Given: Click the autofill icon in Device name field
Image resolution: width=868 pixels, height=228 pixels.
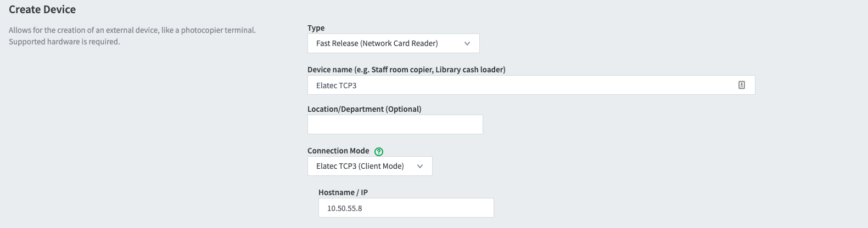Looking at the screenshot, I should 742,85.
